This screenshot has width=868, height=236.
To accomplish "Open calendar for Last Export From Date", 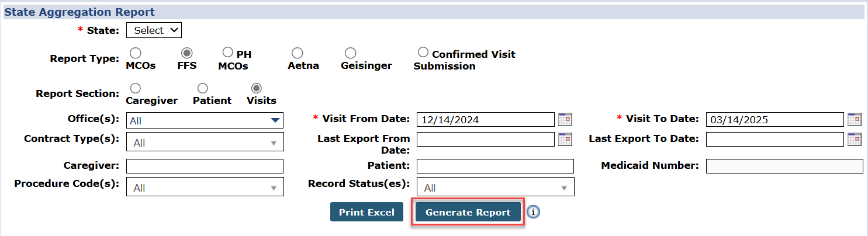I will [x=565, y=139].
